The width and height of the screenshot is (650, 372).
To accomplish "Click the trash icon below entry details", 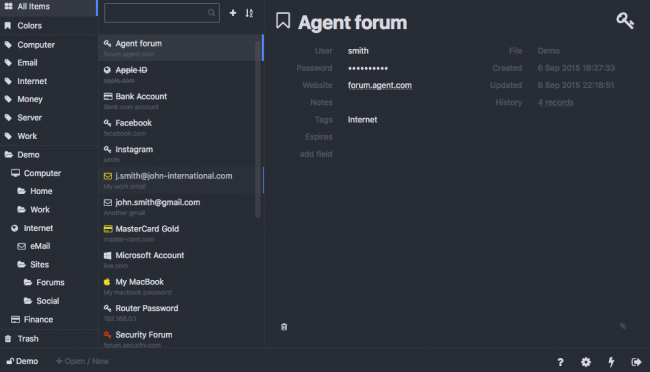I will [284, 327].
